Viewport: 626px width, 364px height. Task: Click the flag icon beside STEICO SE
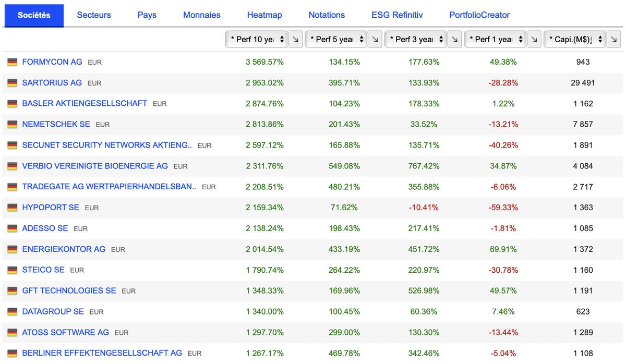12,270
